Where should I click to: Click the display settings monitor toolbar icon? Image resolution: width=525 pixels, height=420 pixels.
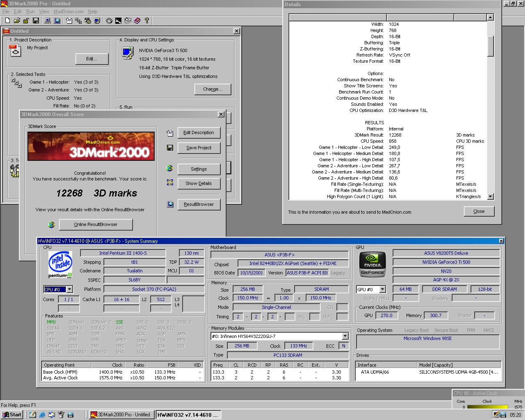point(97,21)
